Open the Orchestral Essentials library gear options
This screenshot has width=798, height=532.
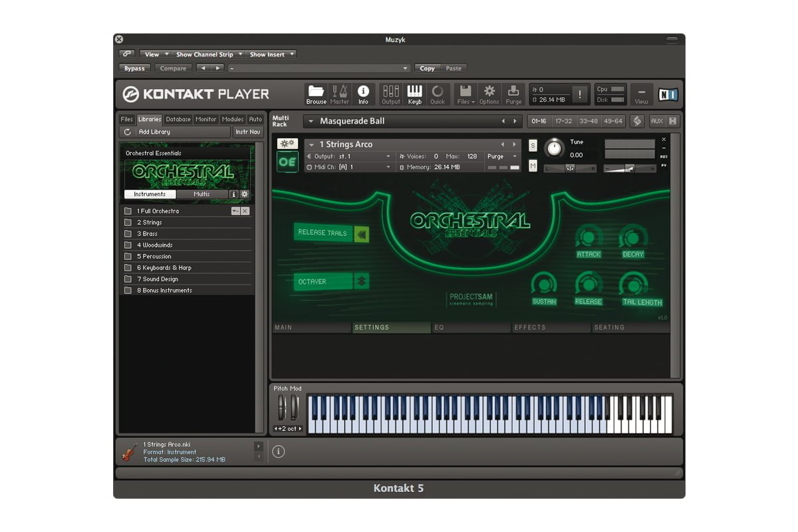tap(244, 194)
